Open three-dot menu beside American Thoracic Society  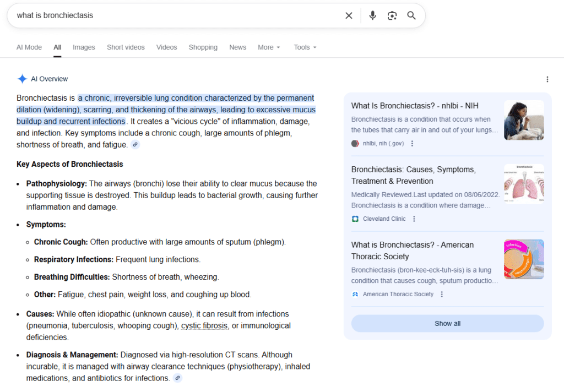point(442,295)
